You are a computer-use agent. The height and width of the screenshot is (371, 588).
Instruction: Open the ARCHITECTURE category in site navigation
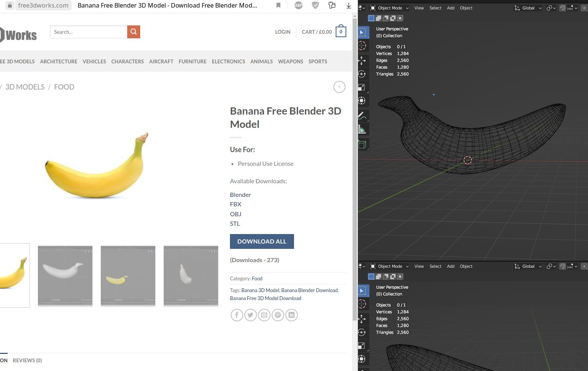tap(59, 61)
